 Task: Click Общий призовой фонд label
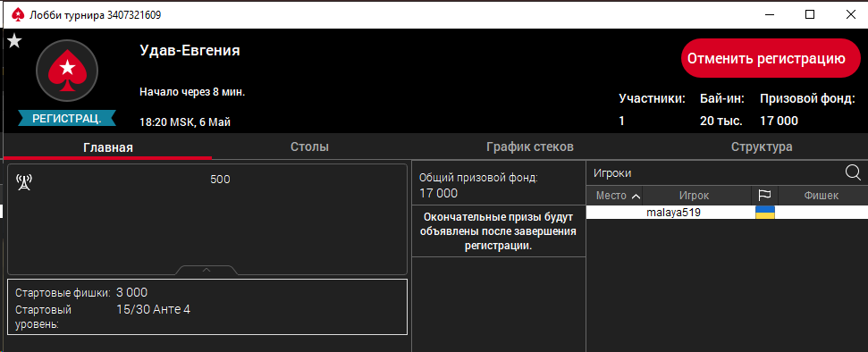point(478,178)
